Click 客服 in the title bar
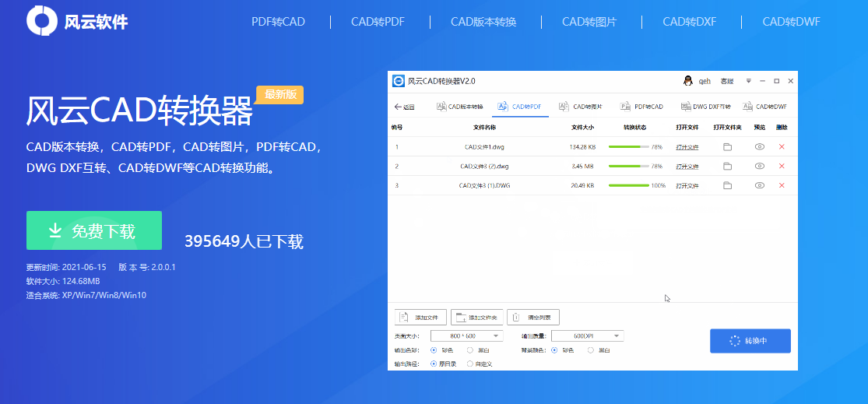This screenshot has width=868, height=404. coord(727,82)
